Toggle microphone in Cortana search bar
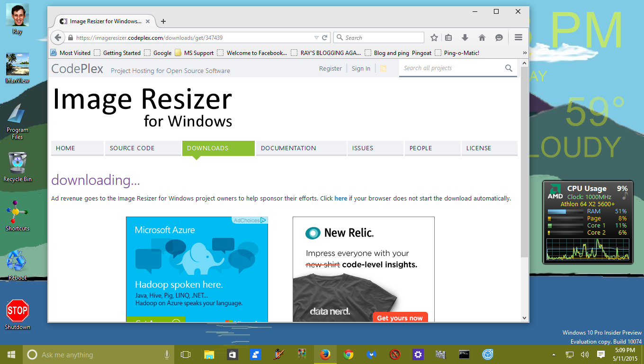Viewport: 644px width, 364px height. click(167, 354)
